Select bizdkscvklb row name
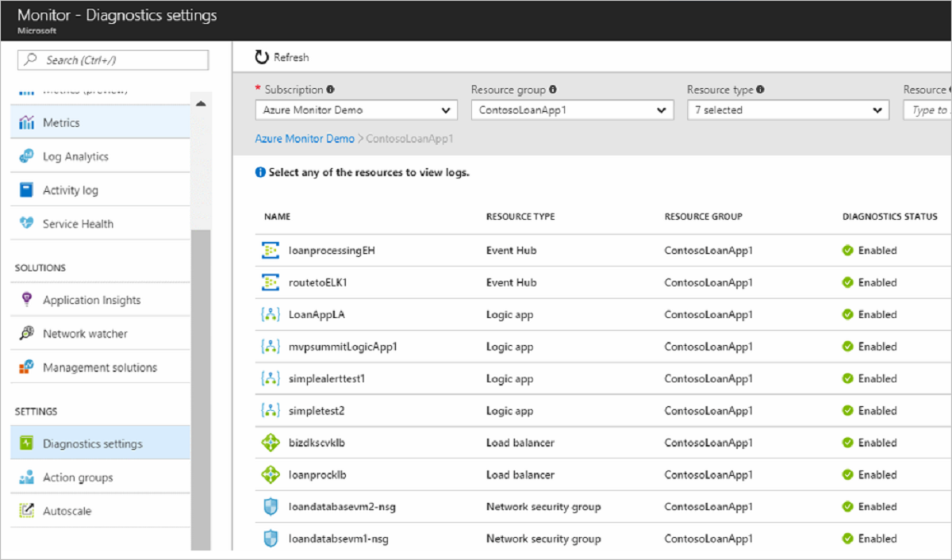Screen dimensions: 952x560 [317, 443]
